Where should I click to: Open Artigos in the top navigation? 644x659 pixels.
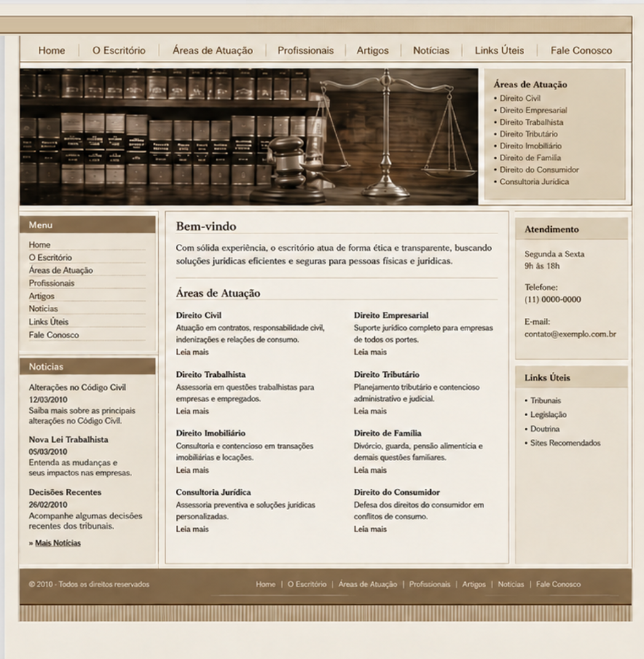[x=372, y=50]
